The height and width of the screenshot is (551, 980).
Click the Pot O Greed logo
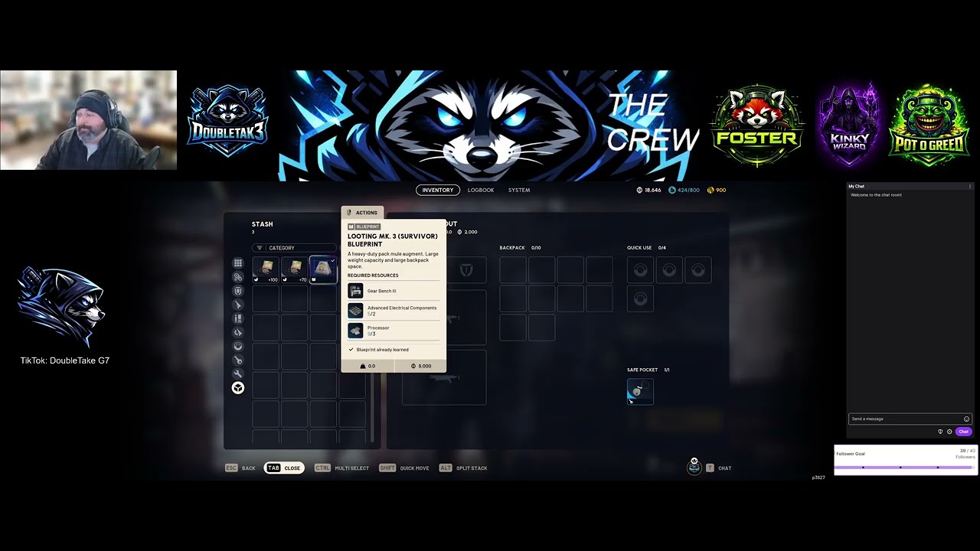929,126
